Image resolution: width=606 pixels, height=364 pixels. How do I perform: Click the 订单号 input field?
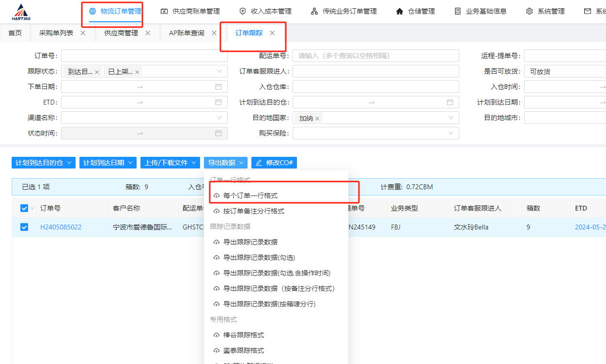(x=144, y=56)
